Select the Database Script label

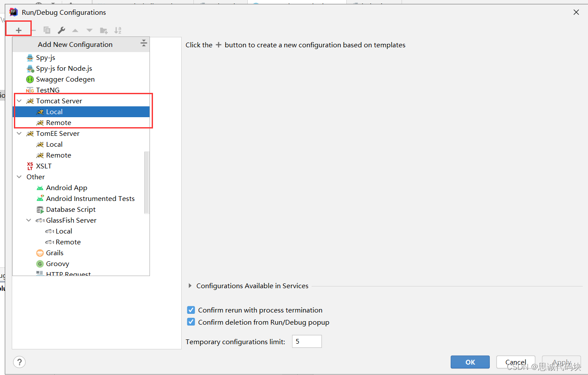71,210
